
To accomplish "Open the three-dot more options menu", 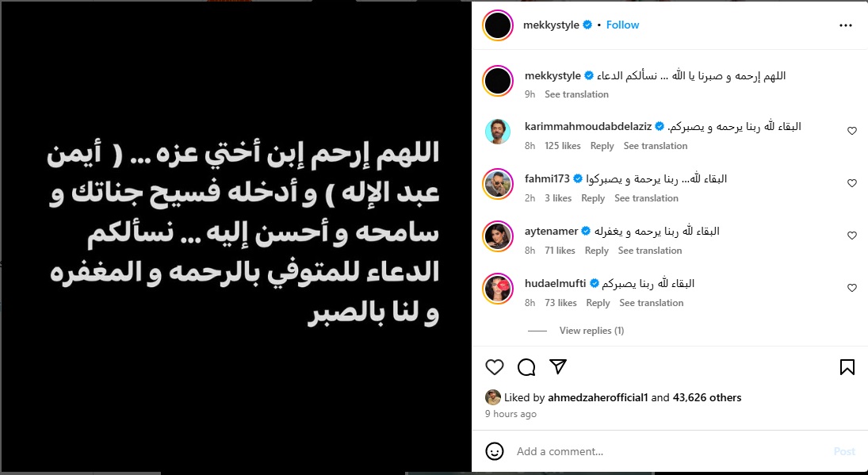I will (x=845, y=25).
